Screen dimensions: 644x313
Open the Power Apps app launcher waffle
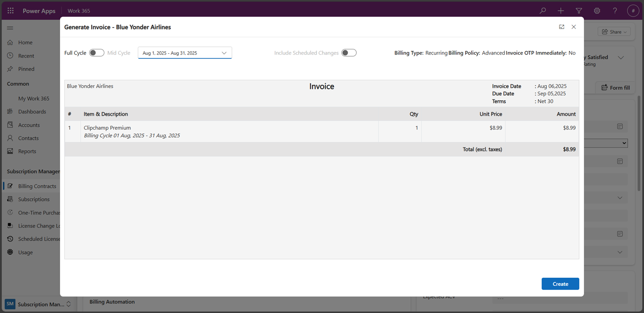11,11
